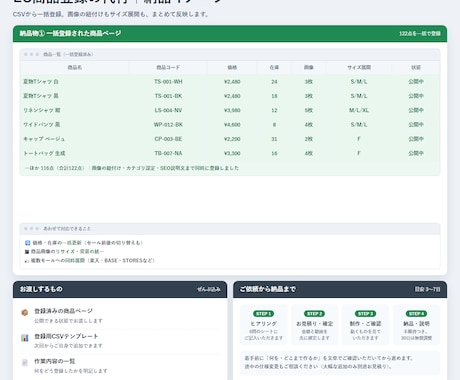
Task: Click the トートバッグ product name
Action: click(44, 153)
